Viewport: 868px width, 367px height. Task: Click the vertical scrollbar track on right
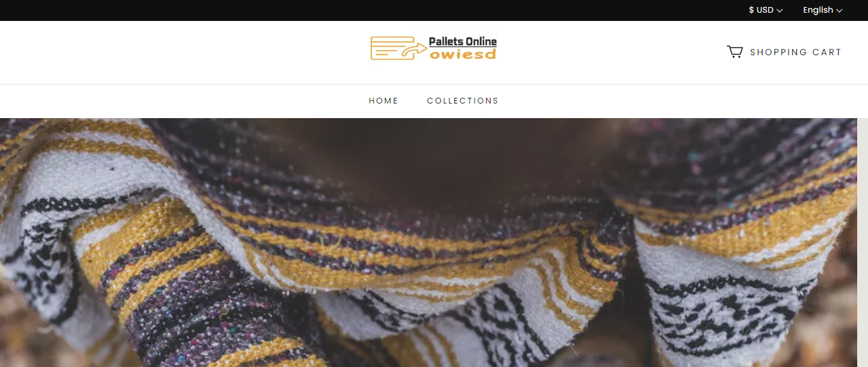point(862,243)
